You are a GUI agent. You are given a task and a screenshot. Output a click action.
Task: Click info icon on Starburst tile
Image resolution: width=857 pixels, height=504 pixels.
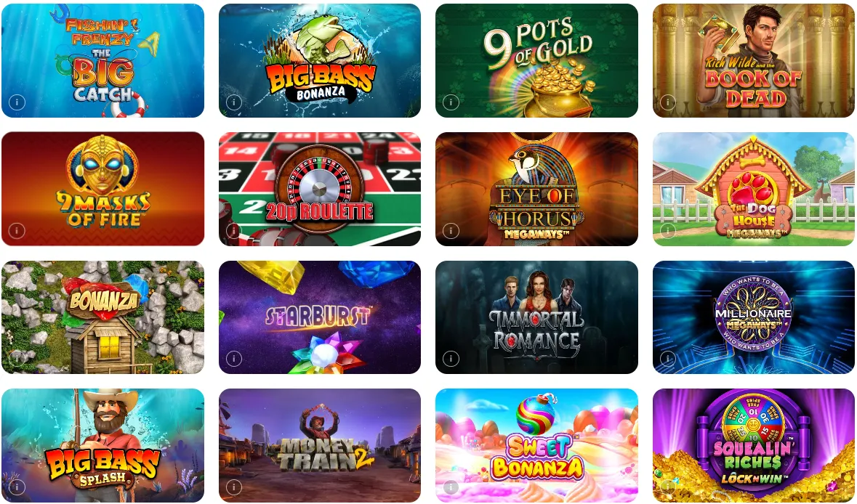point(234,359)
